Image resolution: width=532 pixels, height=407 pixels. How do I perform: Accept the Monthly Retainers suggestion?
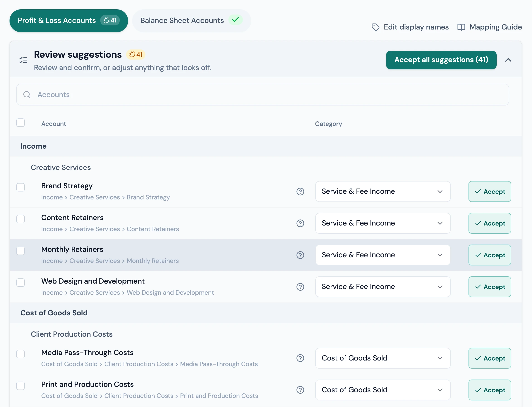(489, 255)
